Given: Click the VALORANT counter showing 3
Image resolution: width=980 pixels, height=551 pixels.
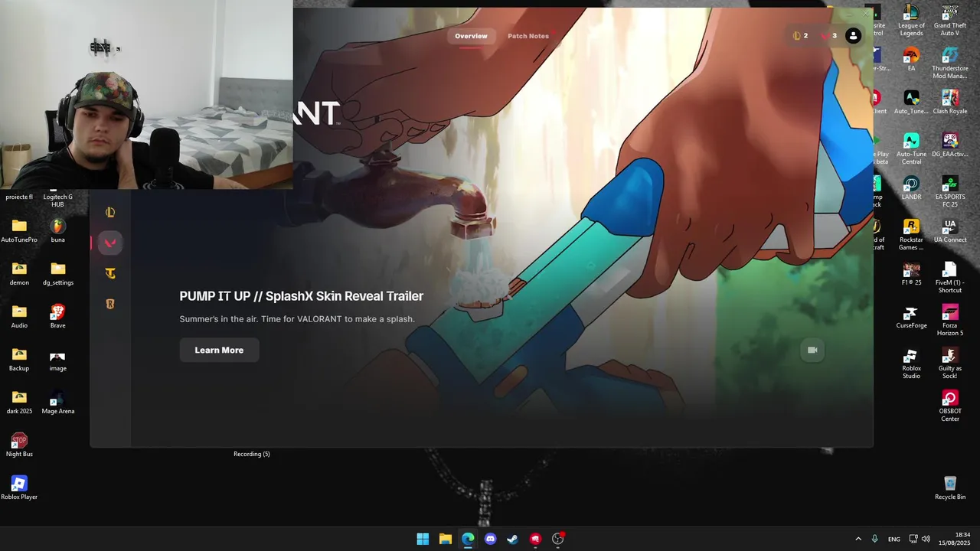Looking at the screenshot, I should 829,36.
